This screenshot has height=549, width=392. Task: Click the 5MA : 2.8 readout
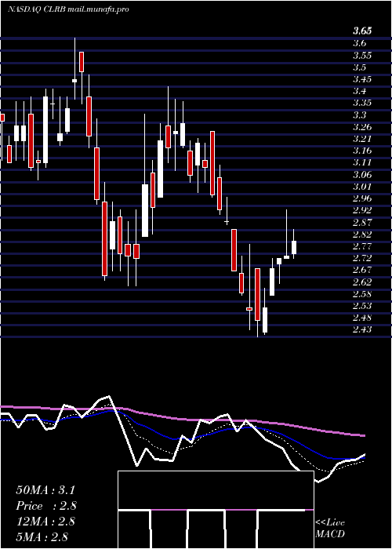click(x=42, y=536)
